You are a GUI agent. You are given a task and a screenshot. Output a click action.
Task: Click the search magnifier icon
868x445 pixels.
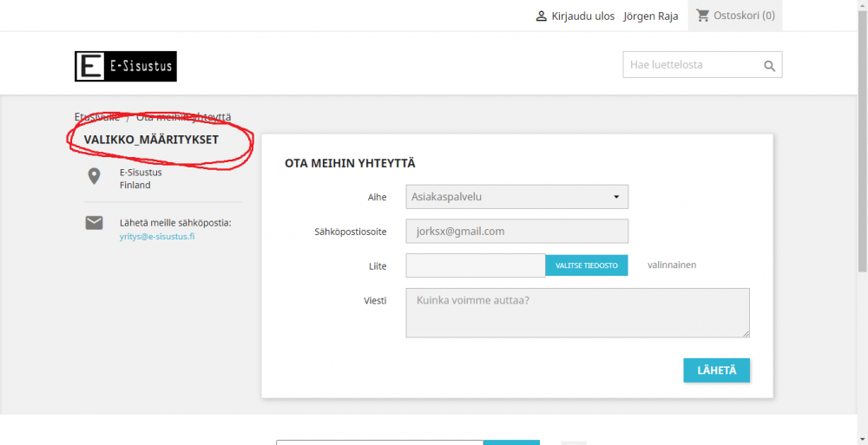(769, 66)
